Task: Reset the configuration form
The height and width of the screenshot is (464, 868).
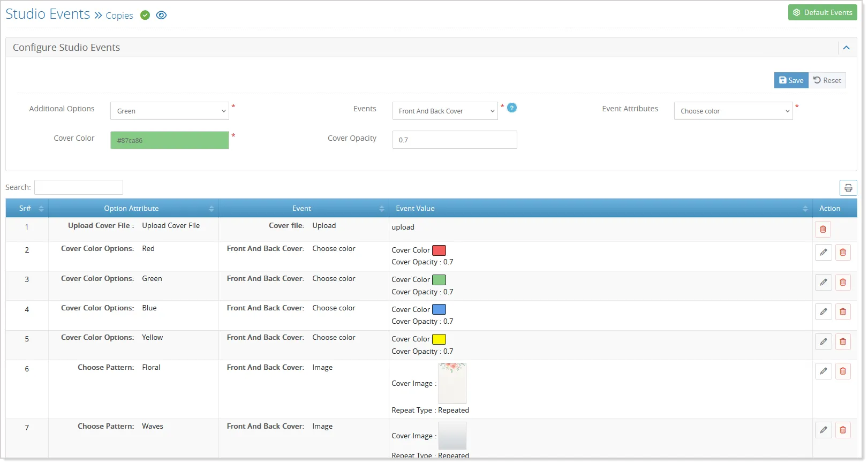Action: point(827,80)
